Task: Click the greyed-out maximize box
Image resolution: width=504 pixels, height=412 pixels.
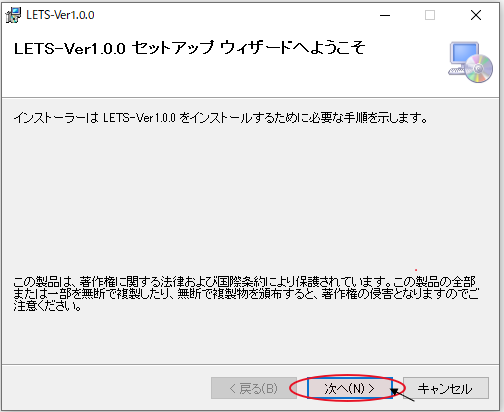Action: click(x=430, y=15)
